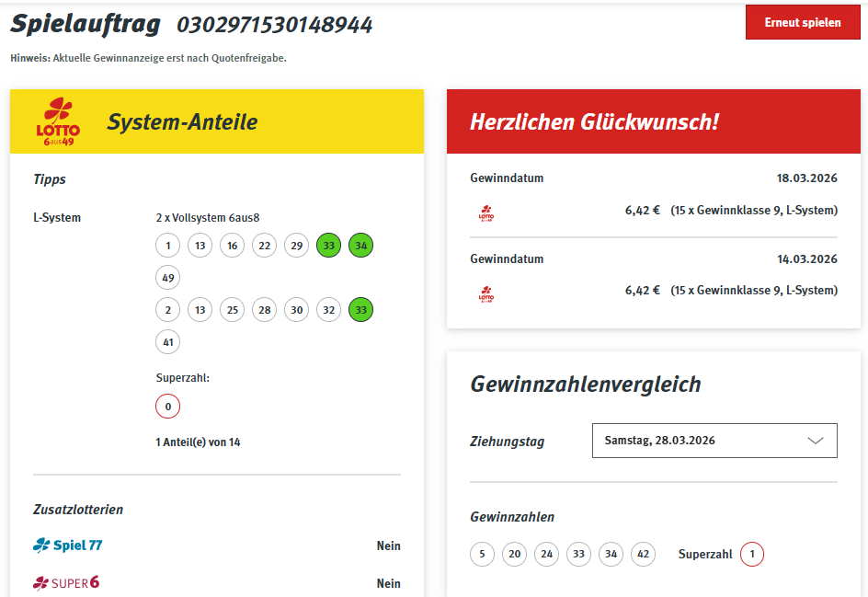Click the number 49 ball in the tips
868x597 pixels.
point(167,277)
